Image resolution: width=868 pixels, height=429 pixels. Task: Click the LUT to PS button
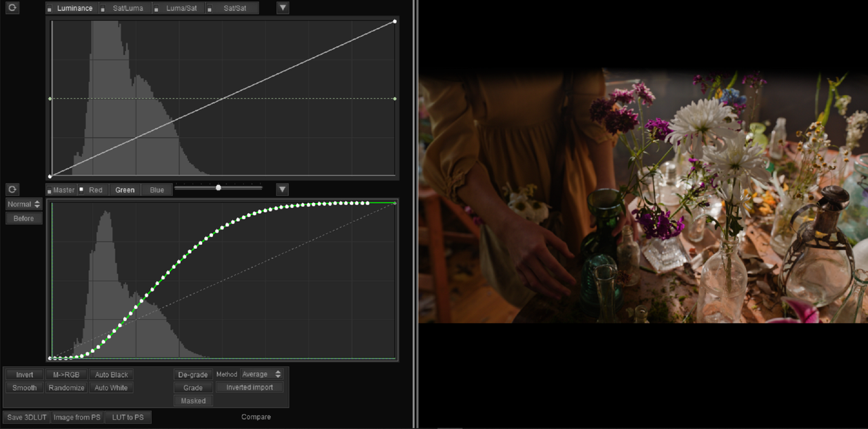point(128,417)
